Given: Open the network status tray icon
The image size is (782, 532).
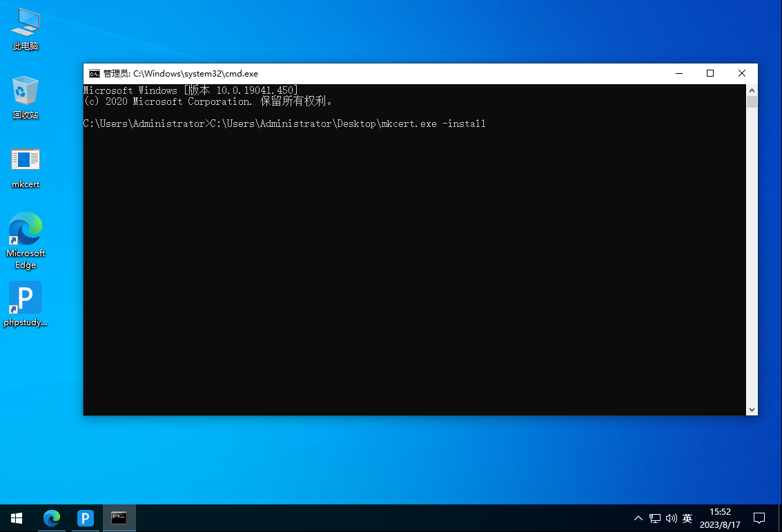Looking at the screenshot, I should [655, 518].
